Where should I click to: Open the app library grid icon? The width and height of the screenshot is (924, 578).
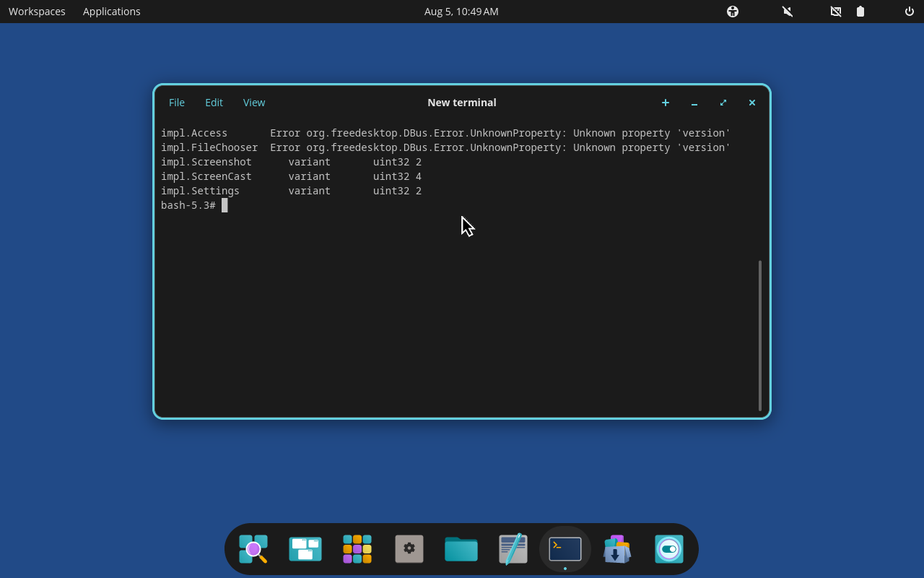point(357,549)
